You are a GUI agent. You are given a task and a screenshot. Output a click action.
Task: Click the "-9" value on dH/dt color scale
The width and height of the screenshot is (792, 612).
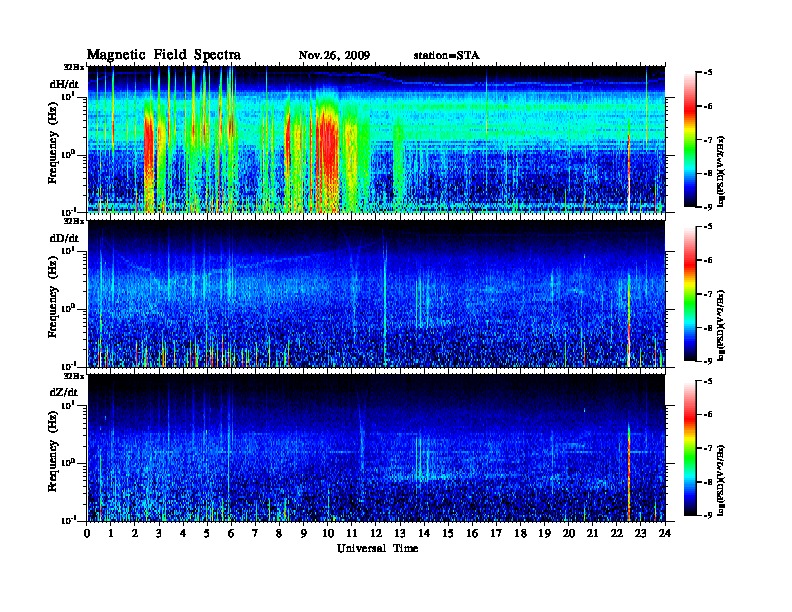pyautogui.click(x=708, y=206)
